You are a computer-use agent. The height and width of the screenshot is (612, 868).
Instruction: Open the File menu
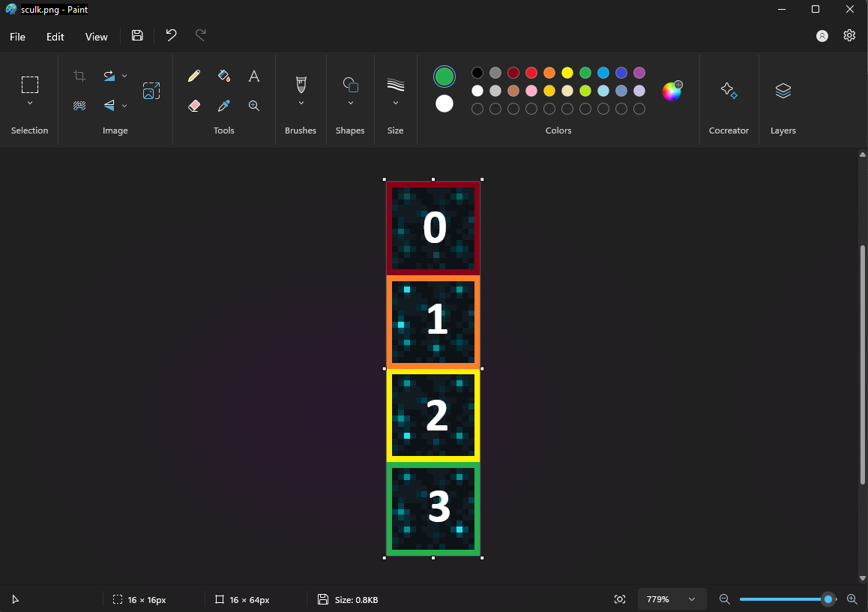click(x=18, y=37)
